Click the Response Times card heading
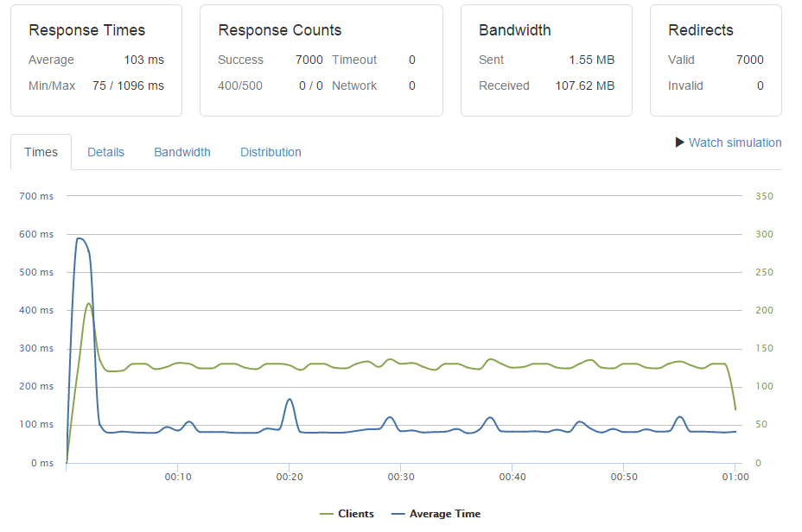Screen dimensions: 802x532 (x=86, y=30)
